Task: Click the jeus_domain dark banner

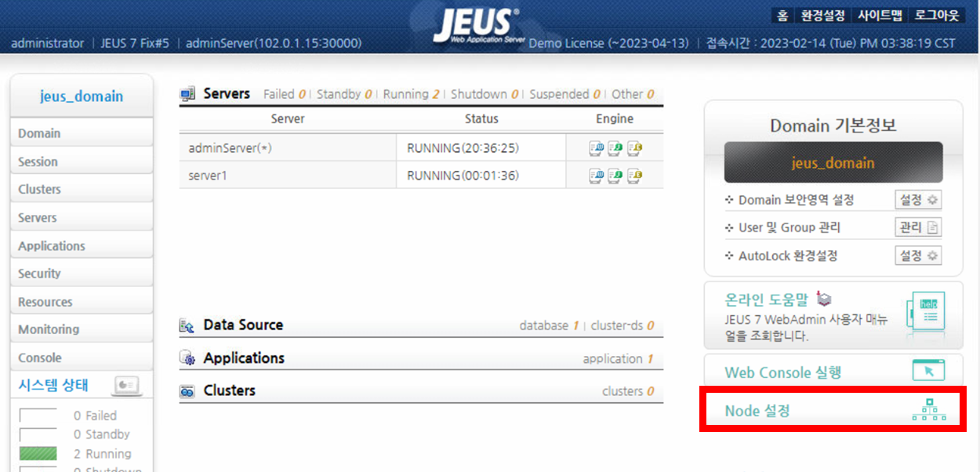Action: point(833,163)
